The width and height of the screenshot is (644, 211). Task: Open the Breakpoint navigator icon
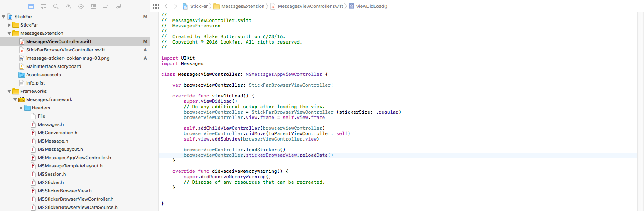click(106, 6)
